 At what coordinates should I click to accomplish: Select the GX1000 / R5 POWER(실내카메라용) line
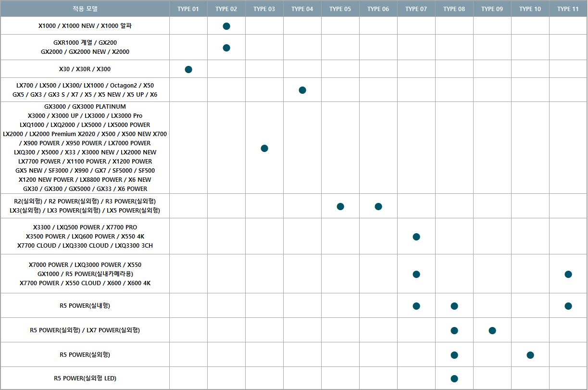(x=85, y=274)
